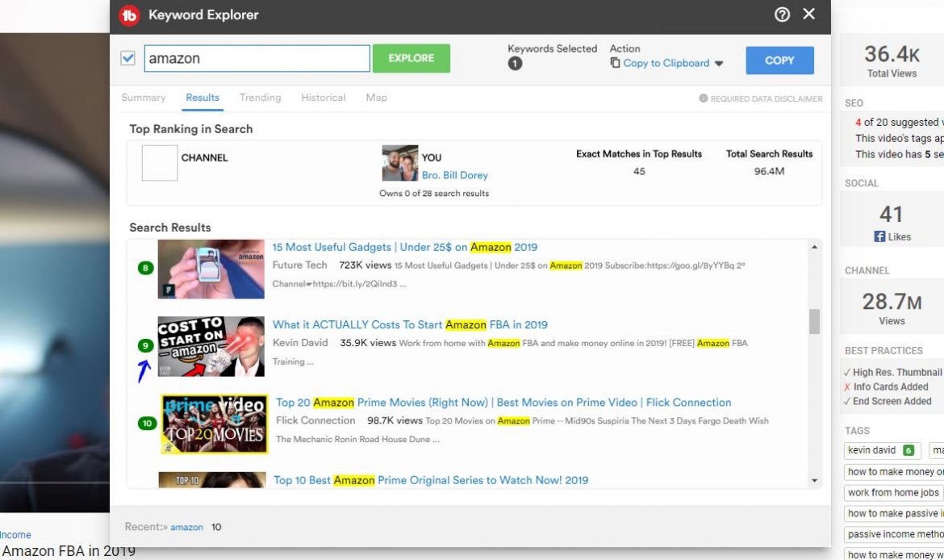Click the green rank 10 badge

(x=146, y=423)
